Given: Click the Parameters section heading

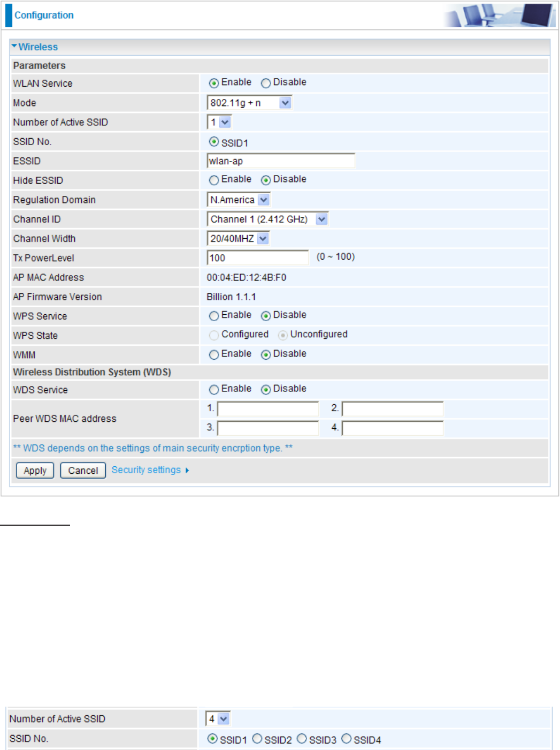Looking at the screenshot, I should [40, 65].
